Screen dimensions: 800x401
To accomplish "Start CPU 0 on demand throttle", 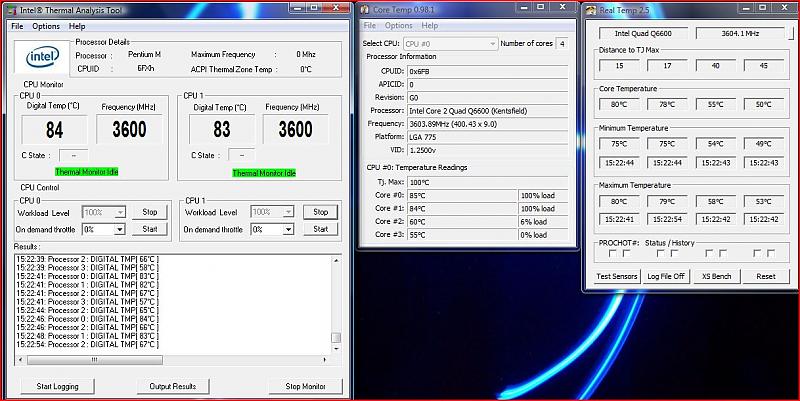I will pyautogui.click(x=150, y=230).
